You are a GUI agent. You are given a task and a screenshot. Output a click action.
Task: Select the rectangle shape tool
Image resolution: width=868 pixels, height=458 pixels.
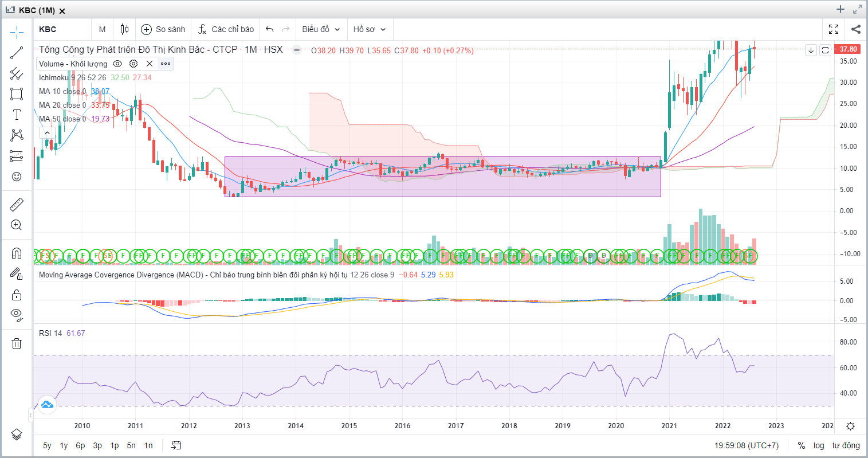click(x=17, y=94)
